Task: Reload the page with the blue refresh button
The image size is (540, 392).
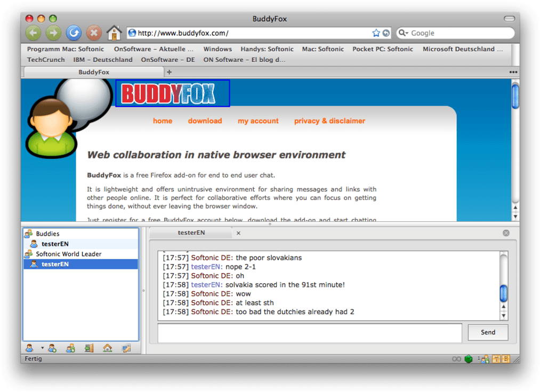Action: tap(74, 33)
